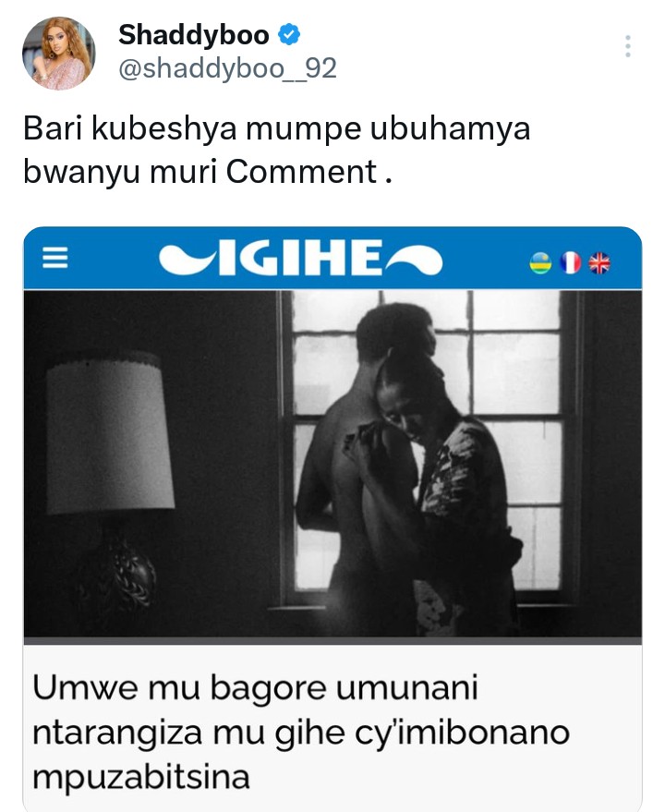This screenshot has height=812, width=665.
Task: Click the tweet text 'Bari kubeshya mumpe ubuhamya'
Action: tap(277, 129)
